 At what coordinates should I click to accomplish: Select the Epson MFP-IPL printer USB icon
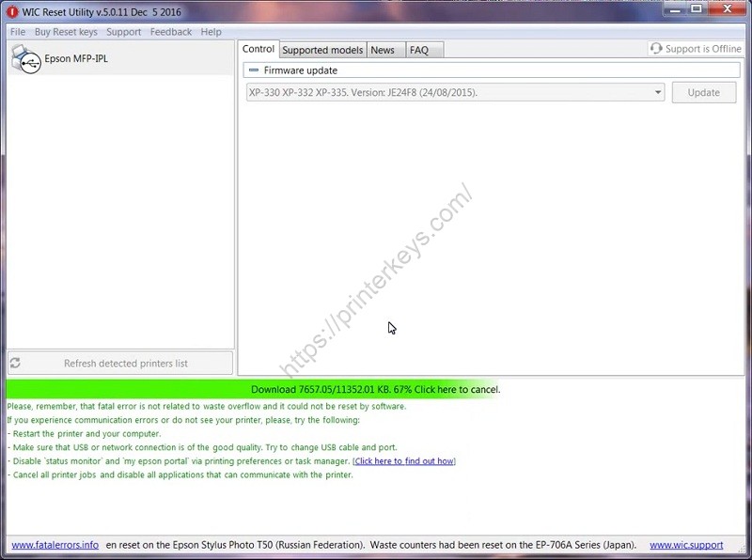(26, 59)
